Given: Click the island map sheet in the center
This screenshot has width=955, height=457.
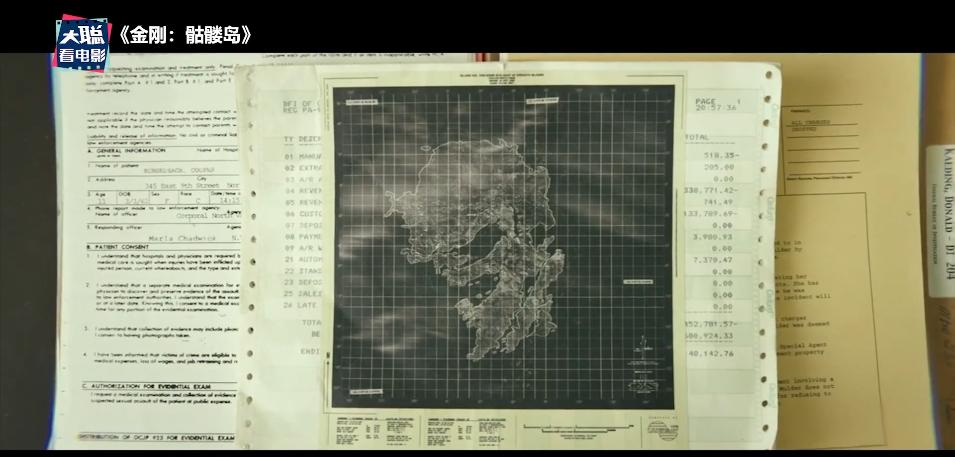Looking at the screenshot, I should coord(504,257).
